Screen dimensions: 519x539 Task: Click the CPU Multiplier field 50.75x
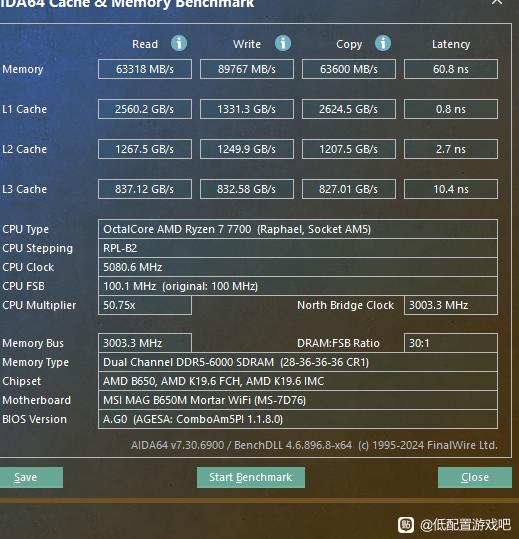145,305
